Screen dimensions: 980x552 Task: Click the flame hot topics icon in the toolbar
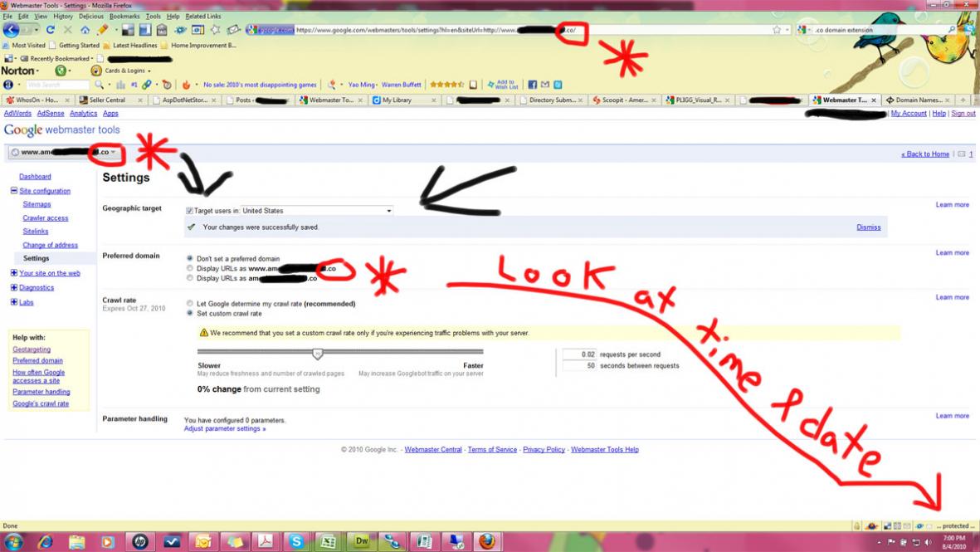[x=186, y=85]
